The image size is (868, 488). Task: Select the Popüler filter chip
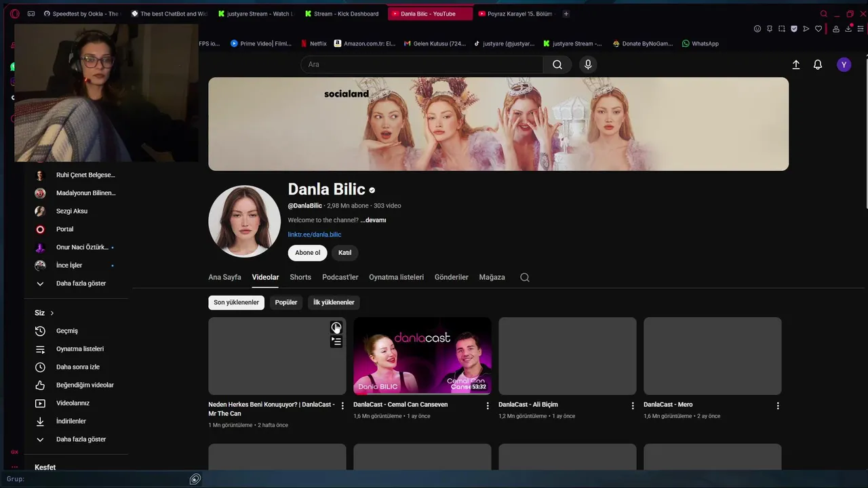click(x=286, y=302)
